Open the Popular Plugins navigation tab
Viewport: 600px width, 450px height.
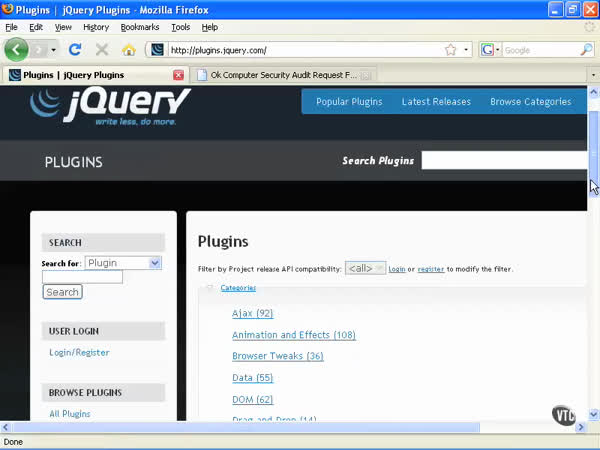pos(349,101)
